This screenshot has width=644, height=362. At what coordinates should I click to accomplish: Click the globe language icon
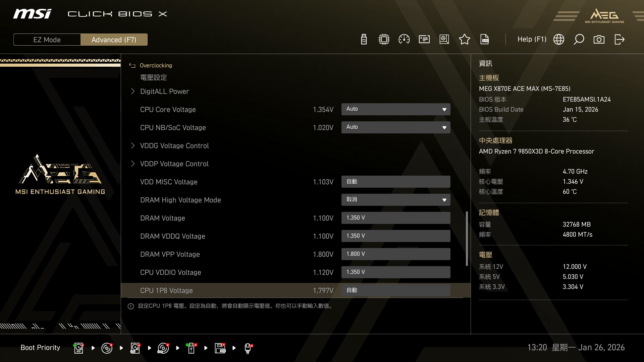click(558, 40)
